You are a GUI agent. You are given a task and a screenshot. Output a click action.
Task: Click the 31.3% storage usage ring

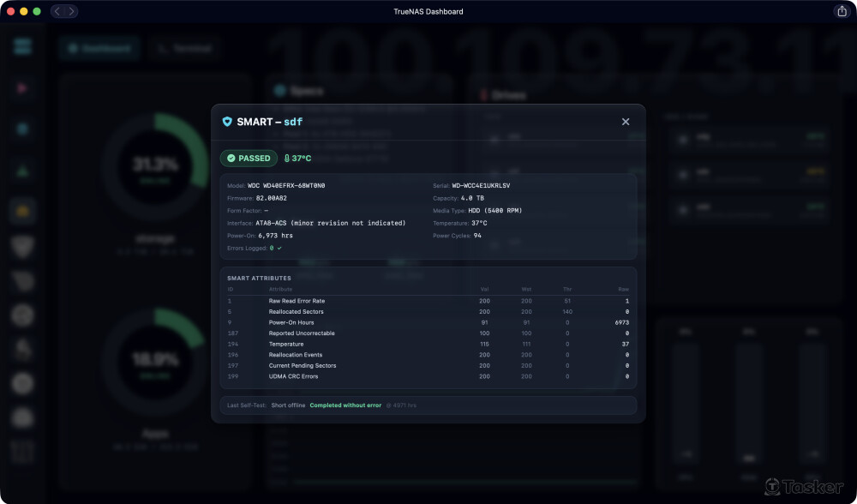[x=155, y=165]
